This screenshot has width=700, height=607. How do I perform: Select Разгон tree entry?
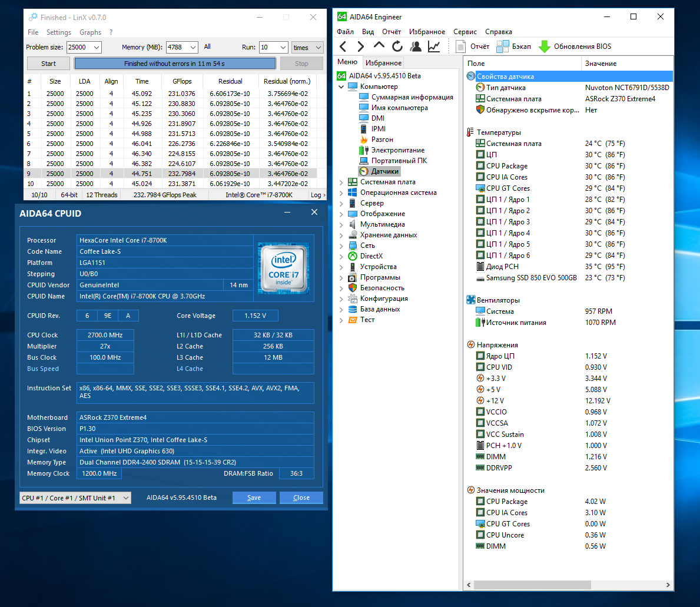[x=376, y=140]
